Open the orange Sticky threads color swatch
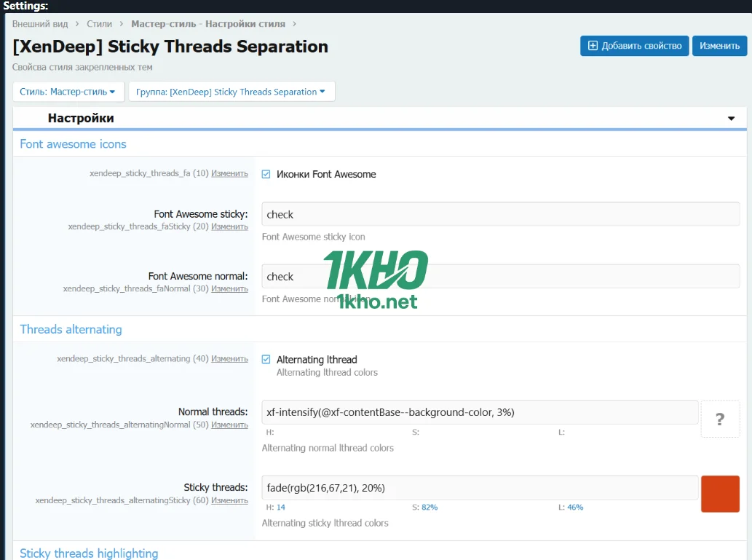Screen dimensions: 752x560 pyautogui.click(x=720, y=494)
